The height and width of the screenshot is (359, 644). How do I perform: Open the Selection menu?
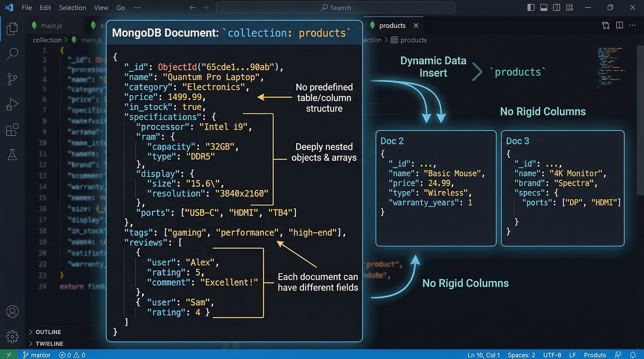pyautogui.click(x=72, y=7)
